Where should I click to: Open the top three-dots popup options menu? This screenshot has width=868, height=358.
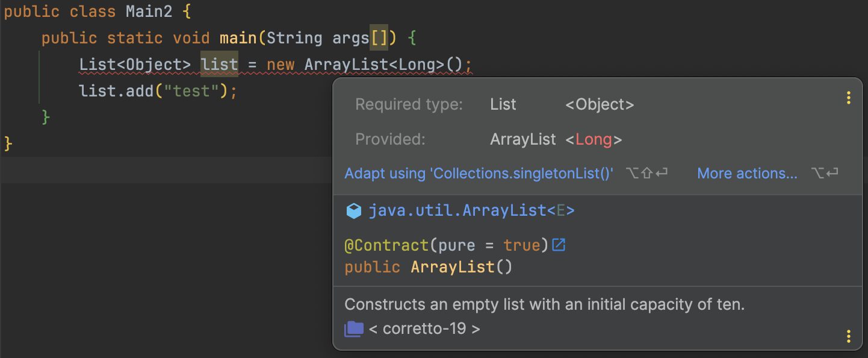848,98
